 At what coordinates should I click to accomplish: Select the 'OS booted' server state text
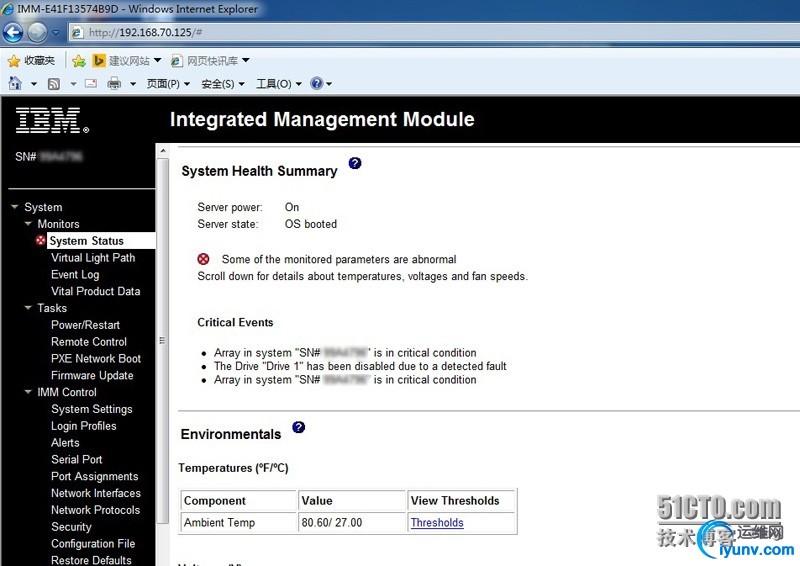pyautogui.click(x=311, y=224)
